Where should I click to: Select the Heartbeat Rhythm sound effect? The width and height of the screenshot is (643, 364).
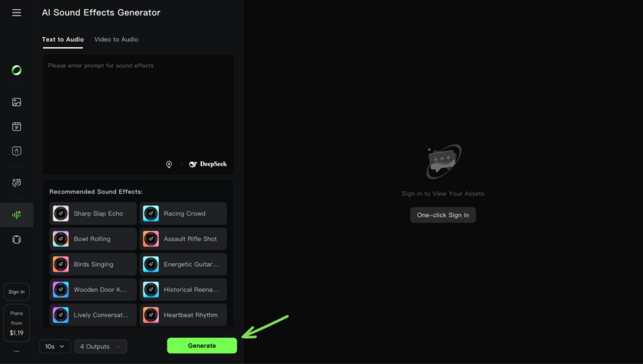click(183, 314)
